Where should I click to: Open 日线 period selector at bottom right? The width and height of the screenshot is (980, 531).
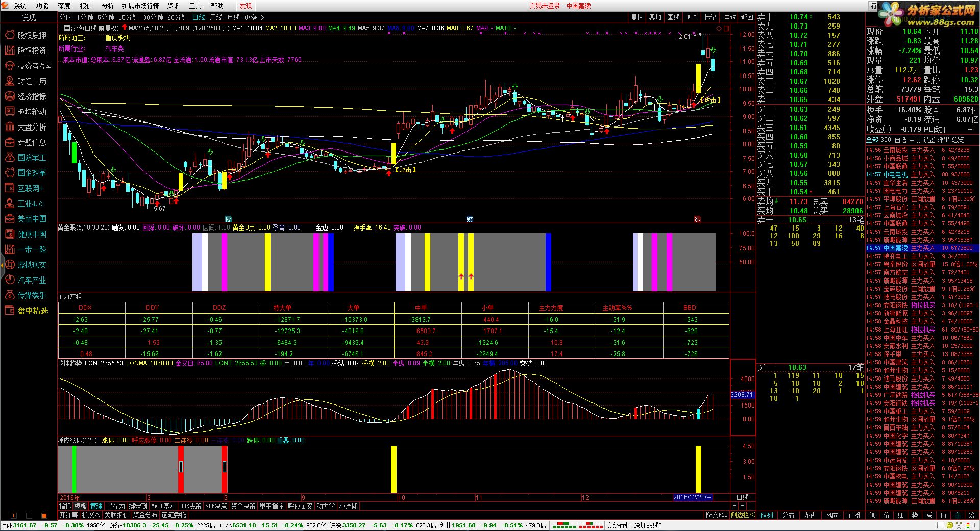[743, 497]
